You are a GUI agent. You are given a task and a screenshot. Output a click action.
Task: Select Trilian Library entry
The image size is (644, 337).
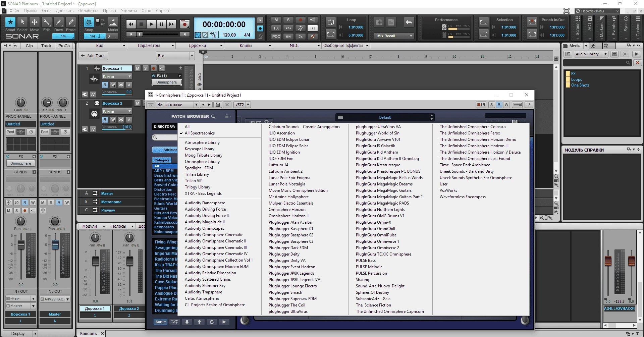point(197,174)
